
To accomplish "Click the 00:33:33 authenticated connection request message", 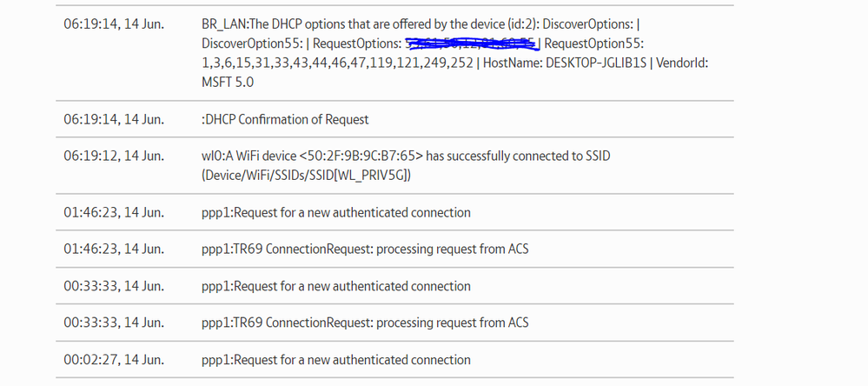I will 335,286.
